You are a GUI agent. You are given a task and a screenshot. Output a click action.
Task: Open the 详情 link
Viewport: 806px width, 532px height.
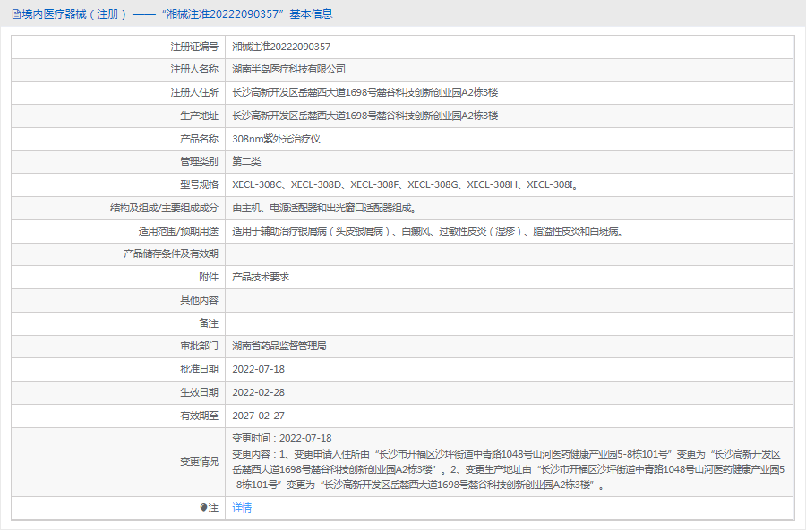(x=242, y=508)
